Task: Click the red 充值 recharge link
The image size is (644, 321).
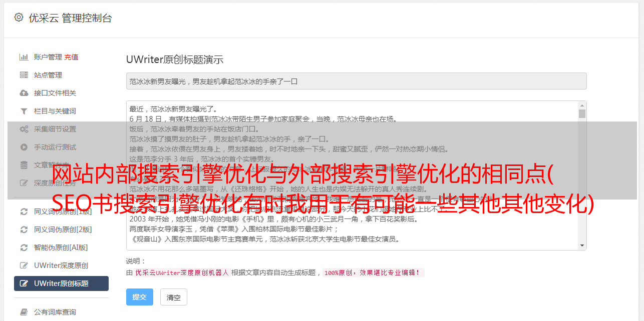Action: point(71,57)
